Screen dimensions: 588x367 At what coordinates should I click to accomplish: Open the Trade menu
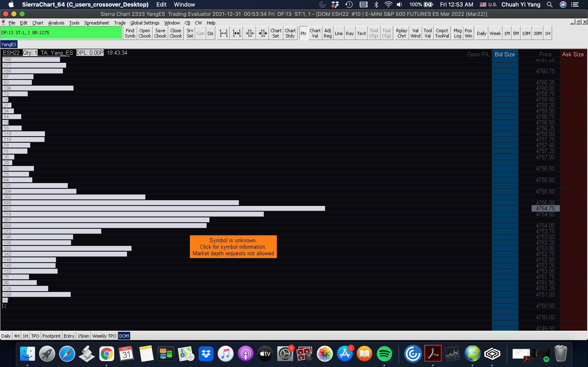(x=120, y=23)
